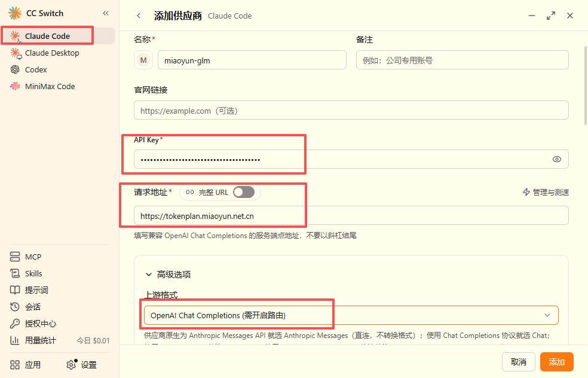The width and height of the screenshot is (588, 378).
Task: Click the Claude Desktop icon
Action: click(x=16, y=53)
